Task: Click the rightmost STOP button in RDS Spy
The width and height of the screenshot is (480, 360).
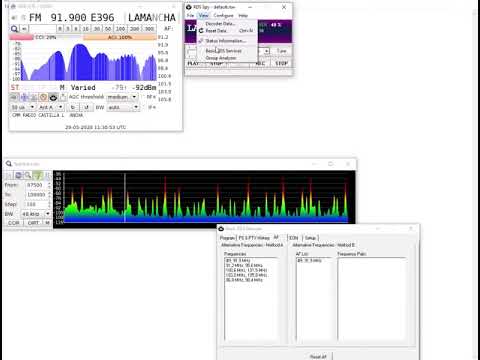Action: (x=282, y=63)
